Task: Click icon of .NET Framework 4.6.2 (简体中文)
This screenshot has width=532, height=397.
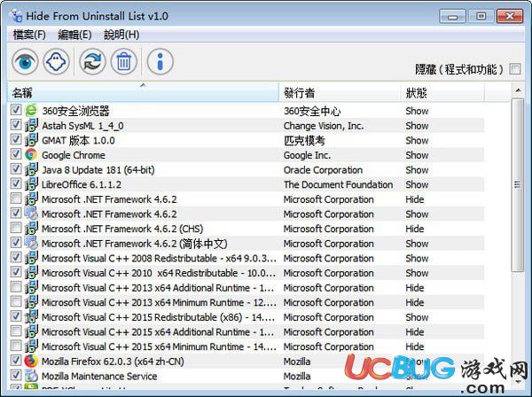Action: [31, 243]
